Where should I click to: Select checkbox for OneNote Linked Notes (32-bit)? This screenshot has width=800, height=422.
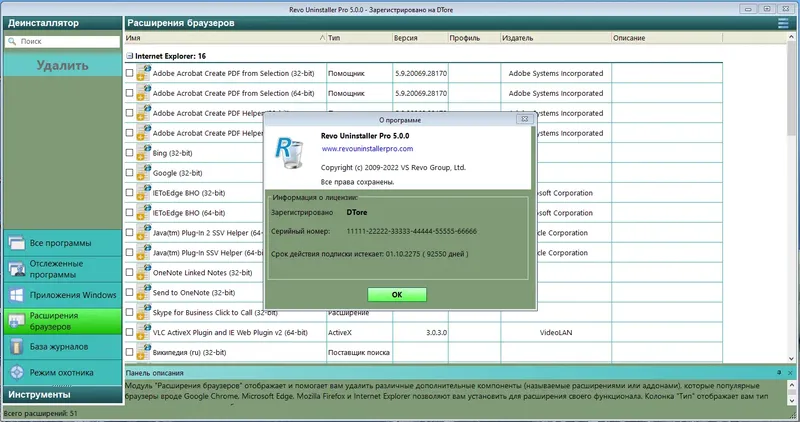130,272
